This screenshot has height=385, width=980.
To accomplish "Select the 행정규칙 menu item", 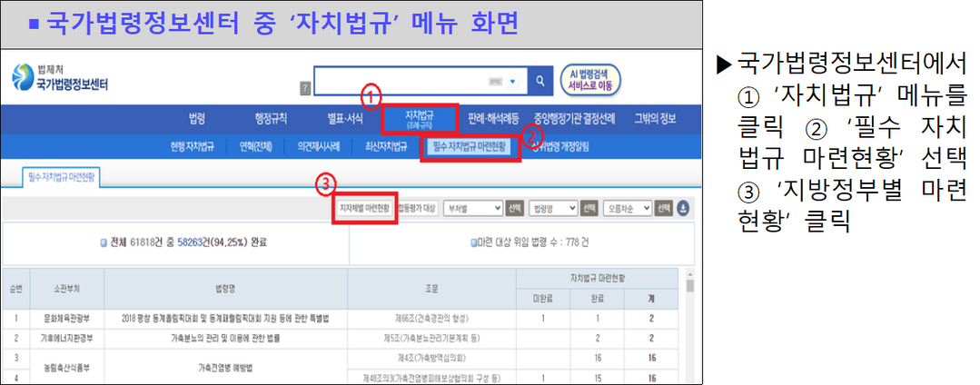I will pos(271,118).
